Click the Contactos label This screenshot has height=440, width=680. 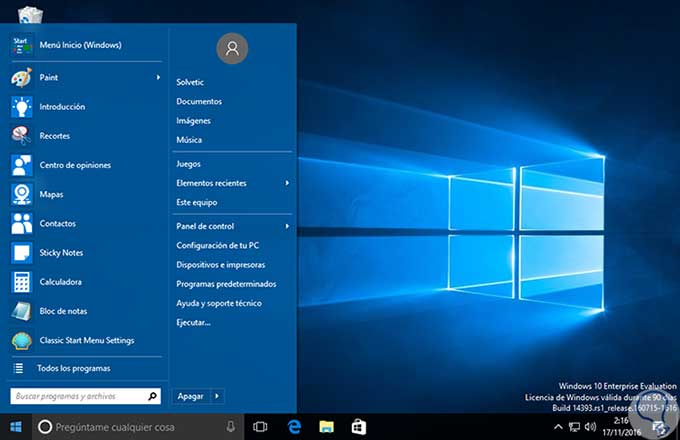point(58,224)
